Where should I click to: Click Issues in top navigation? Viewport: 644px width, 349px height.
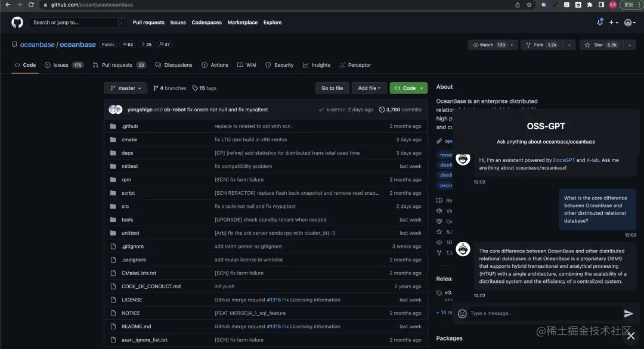[x=178, y=23]
